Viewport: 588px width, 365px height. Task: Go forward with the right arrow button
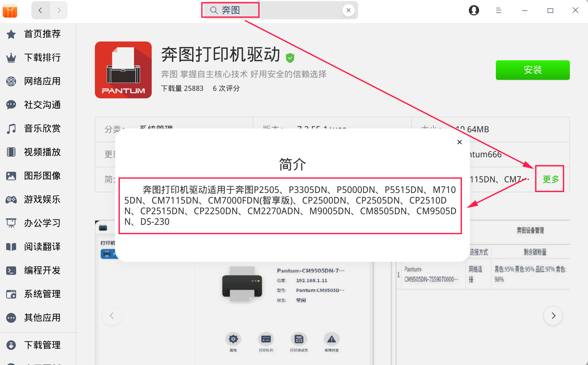point(59,10)
